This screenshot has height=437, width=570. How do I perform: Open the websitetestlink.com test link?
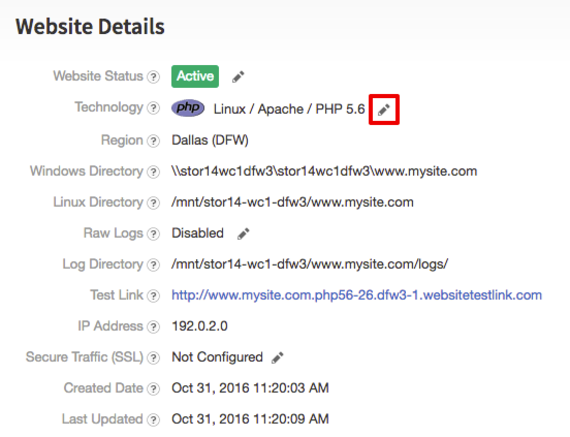[x=357, y=295]
